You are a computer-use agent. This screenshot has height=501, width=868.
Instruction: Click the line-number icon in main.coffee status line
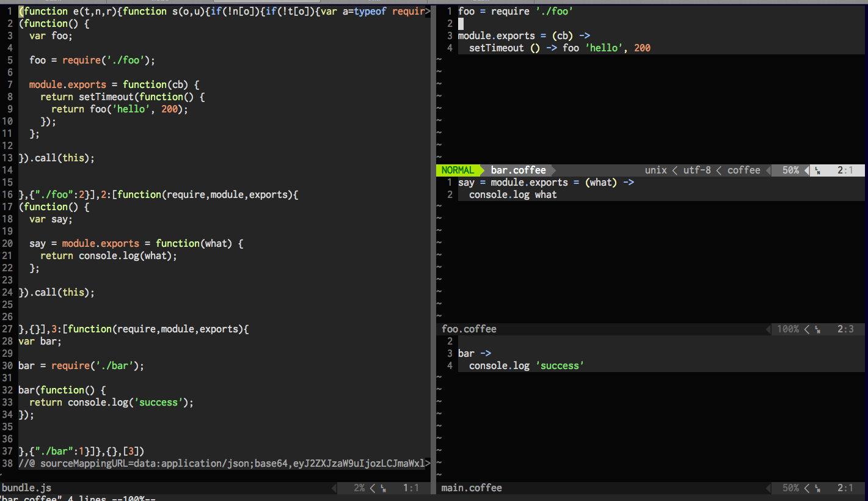tap(817, 488)
